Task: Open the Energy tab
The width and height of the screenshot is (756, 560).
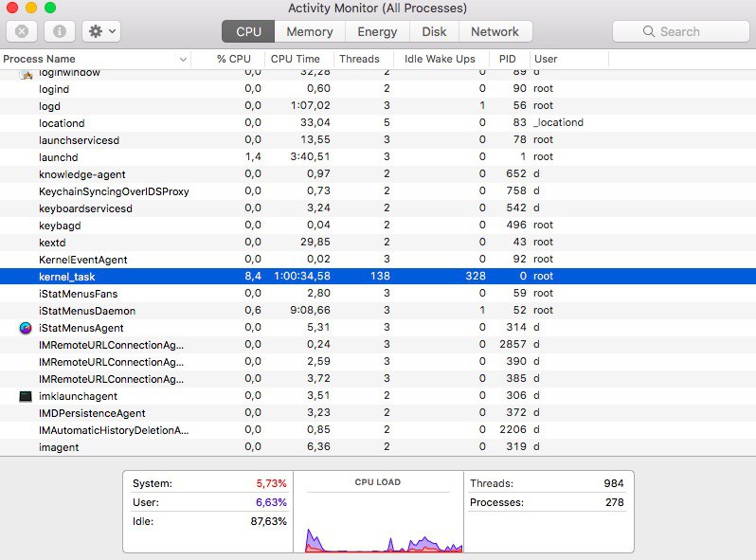Action: tap(377, 31)
